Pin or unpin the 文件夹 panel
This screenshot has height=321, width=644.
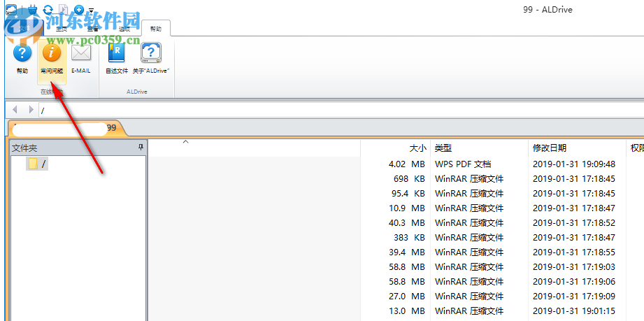click(141, 148)
